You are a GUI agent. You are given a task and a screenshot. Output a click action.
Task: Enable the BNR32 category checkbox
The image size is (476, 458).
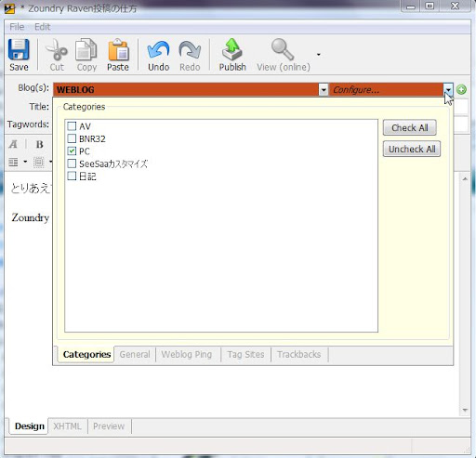[72, 138]
